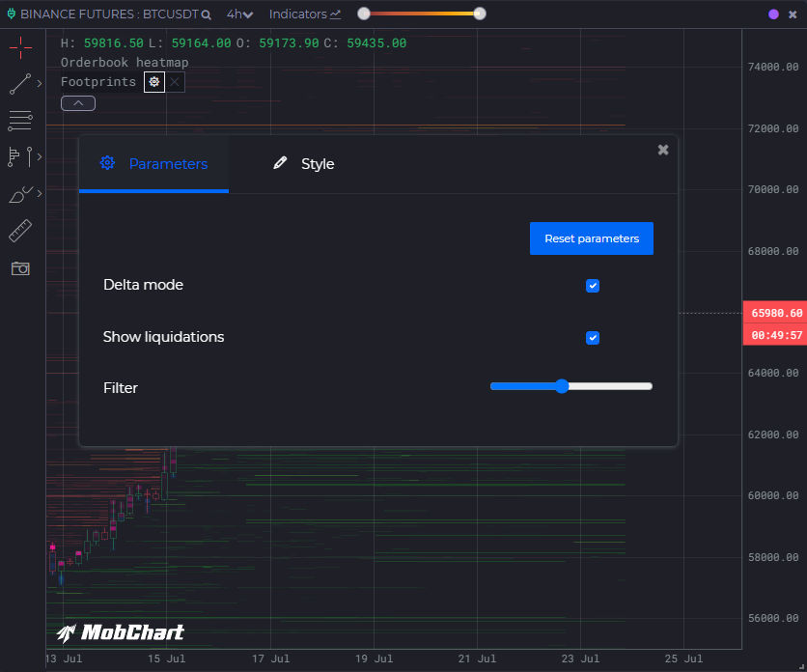Select the brush drawing tool
807x672 pixels.
[20, 194]
